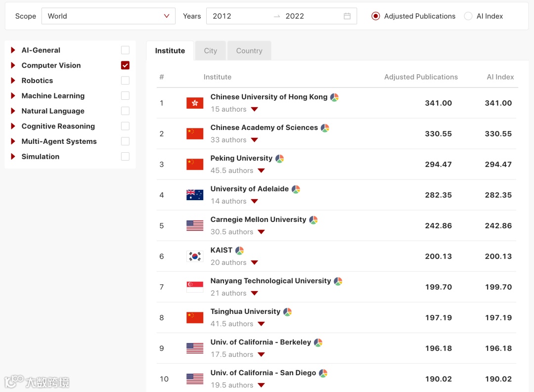Check the Multi-Agent Systems checkbox
The width and height of the screenshot is (534, 392).
(x=125, y=141)
